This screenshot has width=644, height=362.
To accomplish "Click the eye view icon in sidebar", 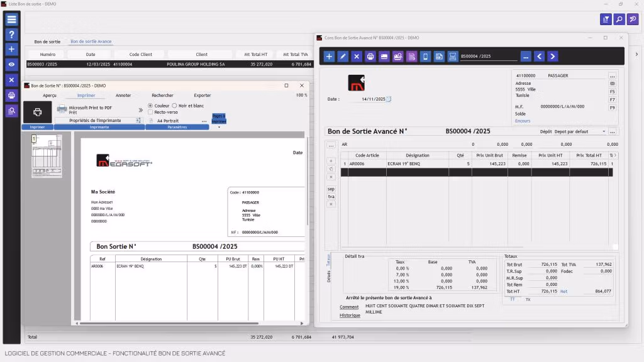I will (11, 65).
